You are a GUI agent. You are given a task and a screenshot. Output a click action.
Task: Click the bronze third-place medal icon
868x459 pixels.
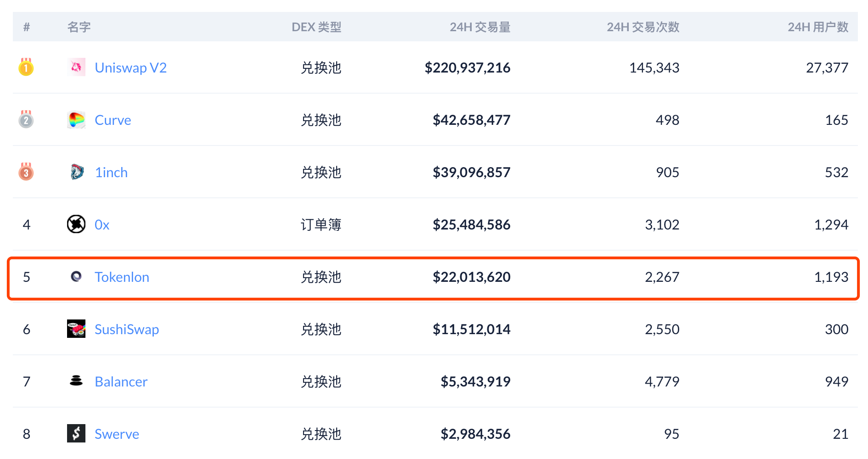pyautogui.click(x=26, y=172)
